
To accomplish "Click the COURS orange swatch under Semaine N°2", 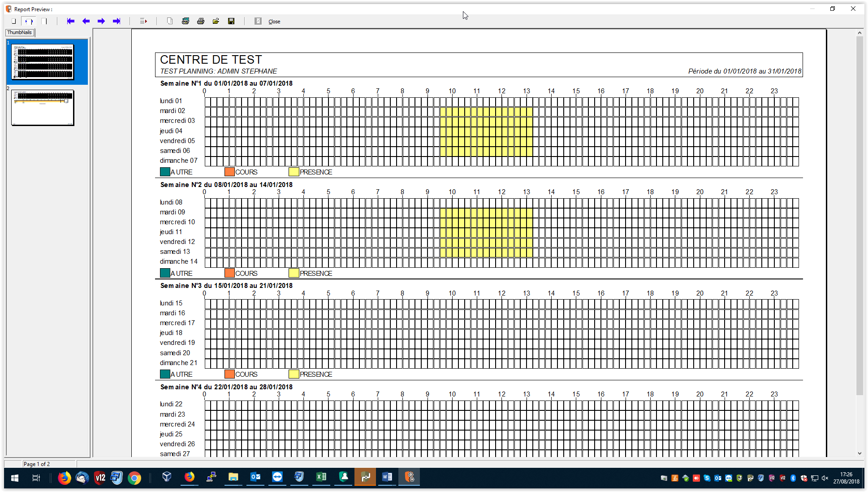I will point(229,273).
